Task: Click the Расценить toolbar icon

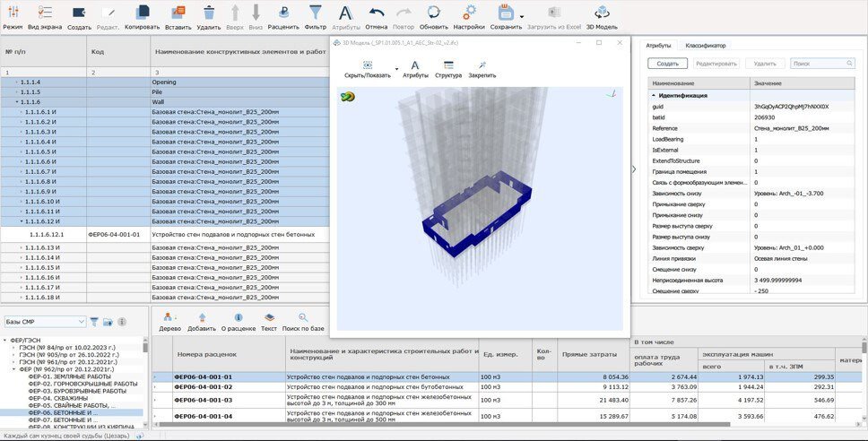Action: coord(283,13)
